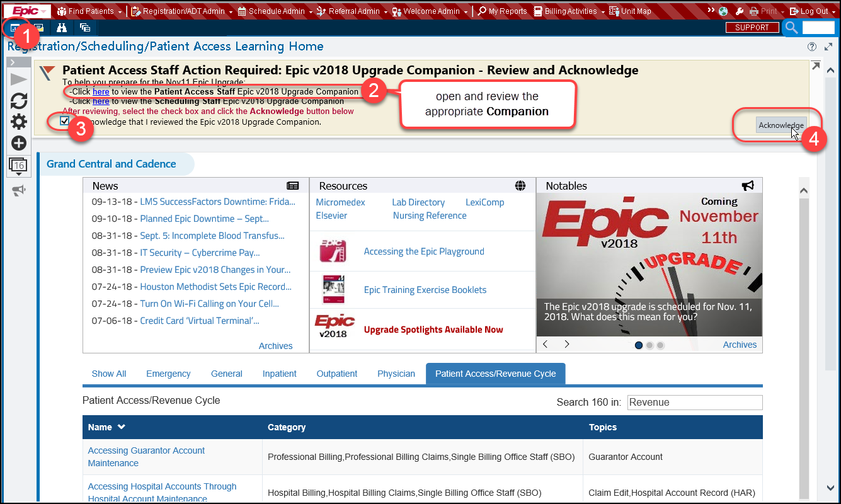Select the third carousel dot in Notables

[660, 345]
